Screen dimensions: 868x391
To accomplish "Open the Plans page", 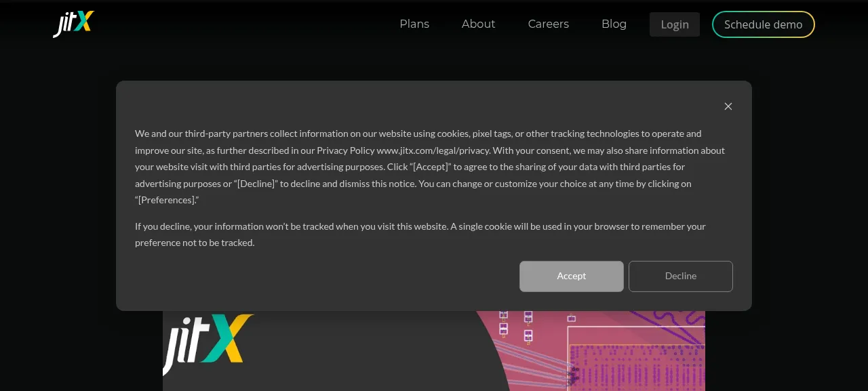I will coord(414,24).
